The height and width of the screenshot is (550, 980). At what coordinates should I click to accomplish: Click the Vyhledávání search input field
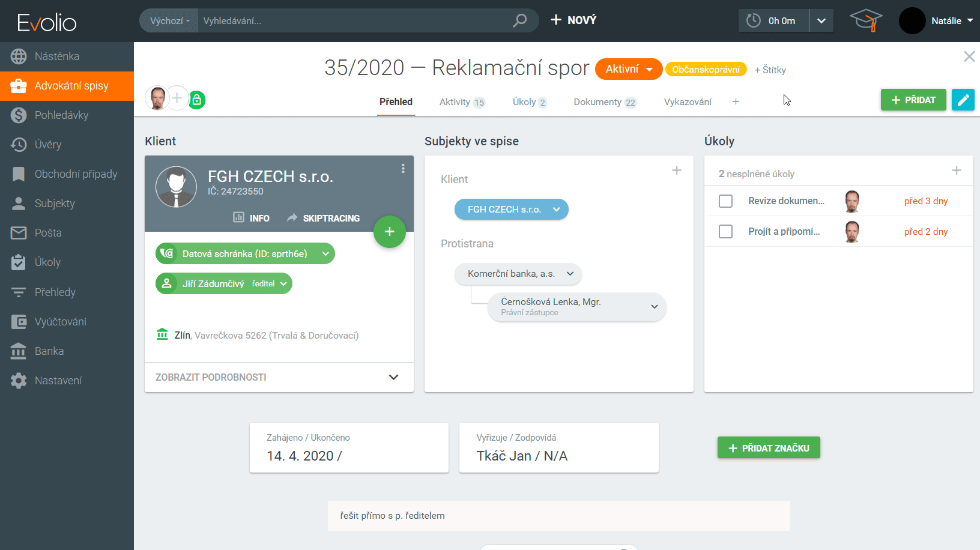(354, 20)
